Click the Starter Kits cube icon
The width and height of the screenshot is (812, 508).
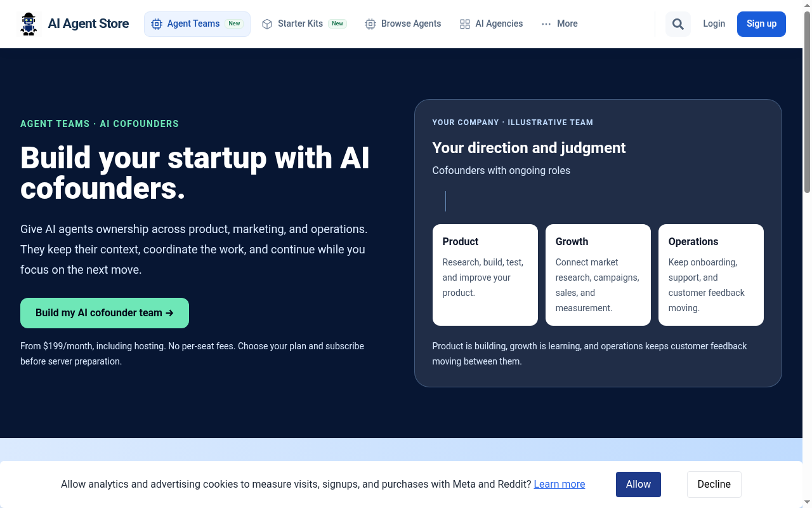point(267,24)
